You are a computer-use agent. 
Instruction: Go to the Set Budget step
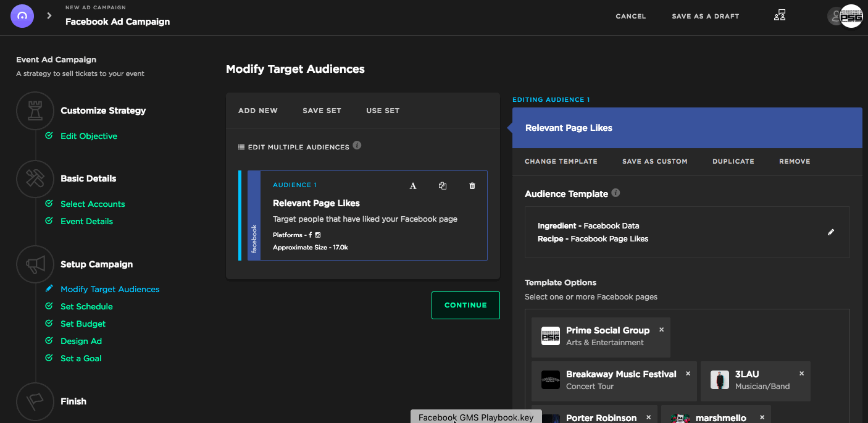pos(83,324)
